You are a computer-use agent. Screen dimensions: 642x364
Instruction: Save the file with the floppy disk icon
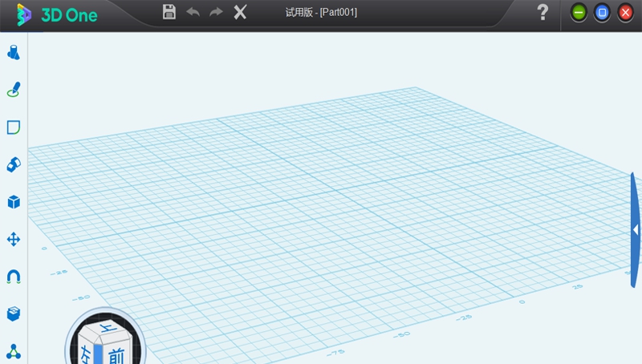point(169,12)
